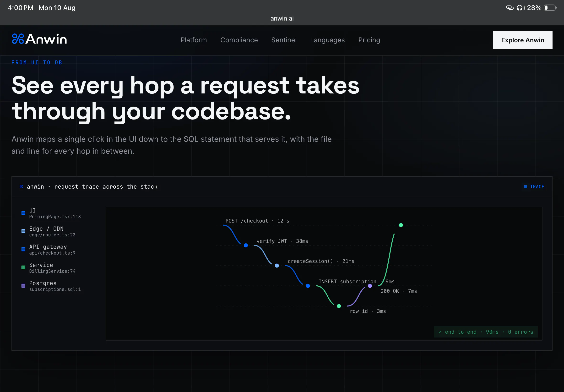Click the top green end node

point(401,225)
